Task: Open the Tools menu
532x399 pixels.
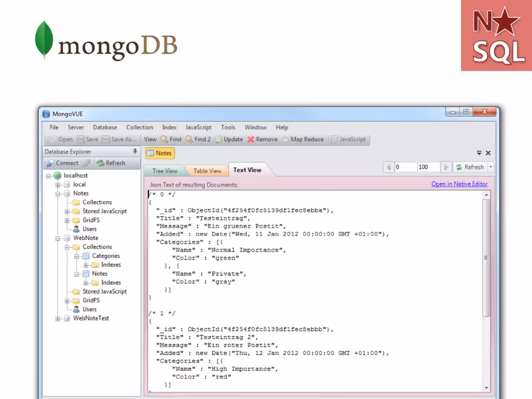Action: pos(228,127)
